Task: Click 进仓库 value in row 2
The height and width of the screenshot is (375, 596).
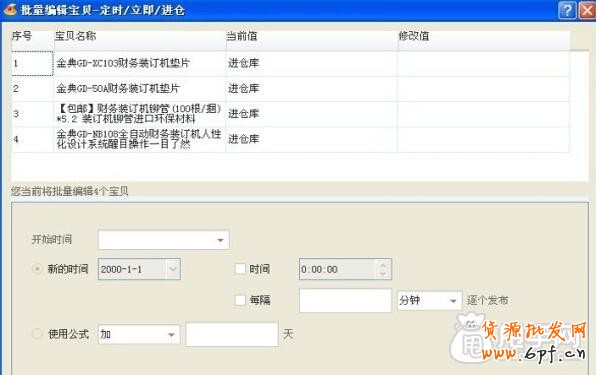Action: [x=244, y=89]
